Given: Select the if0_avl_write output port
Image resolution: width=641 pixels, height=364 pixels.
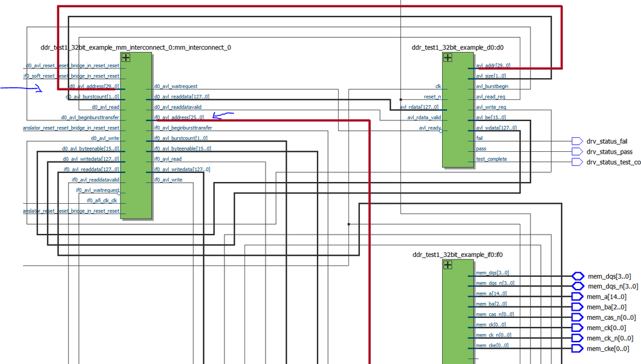Looking at the screenshot, I should (x=168, y=179).
